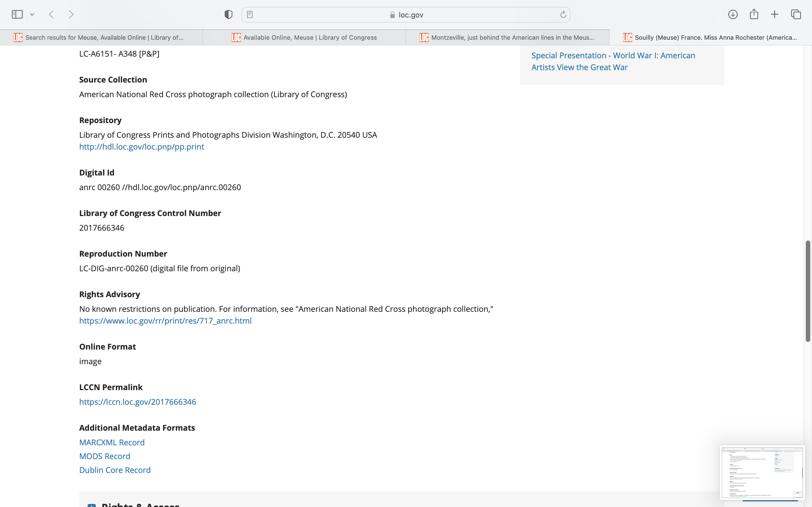Open the 717_anrc.html rights link
This screenshot has width=812, height=507.
click(165, 321)
